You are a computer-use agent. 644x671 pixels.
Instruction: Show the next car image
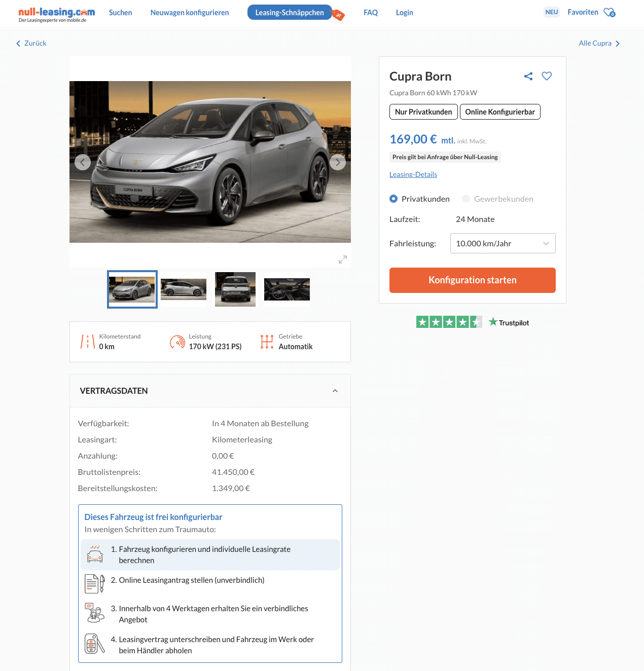tap(338, 162)
